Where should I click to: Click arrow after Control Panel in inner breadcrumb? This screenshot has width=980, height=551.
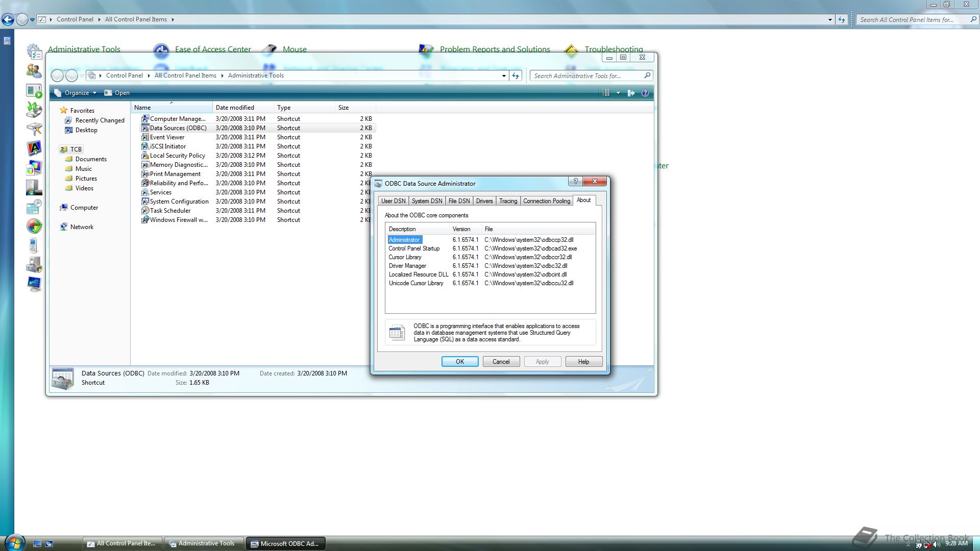coord(149,76)
